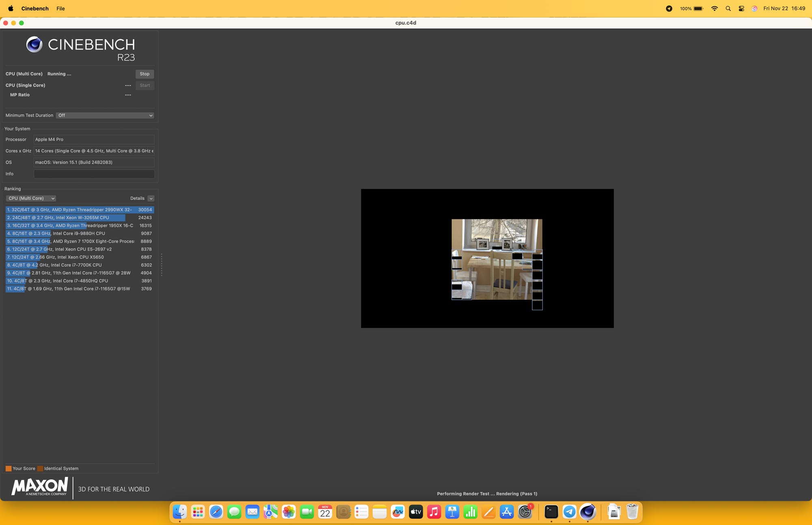Select the i7-1165G7 @15W row
Image resolution: width=812 pixels, height=525 pixels.
[80, 289]
